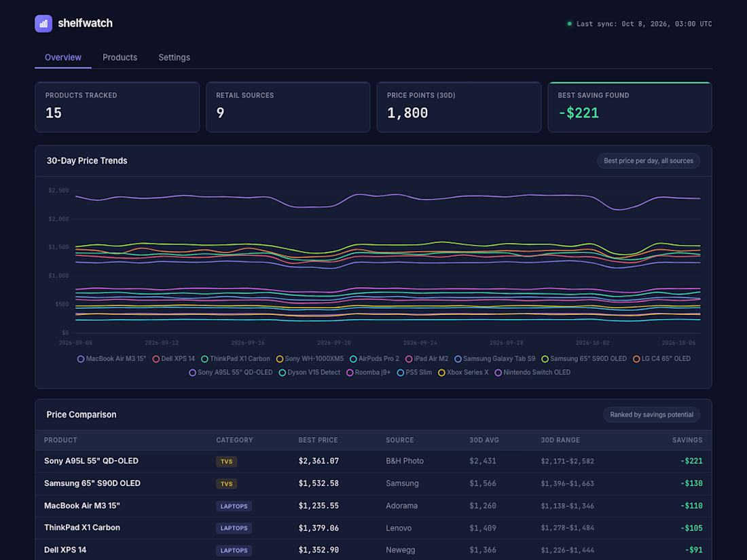Open the Sony A95L 55" QD-OLED table row
The height and width of the screenshot is (560, 747).
click(373, 462)
